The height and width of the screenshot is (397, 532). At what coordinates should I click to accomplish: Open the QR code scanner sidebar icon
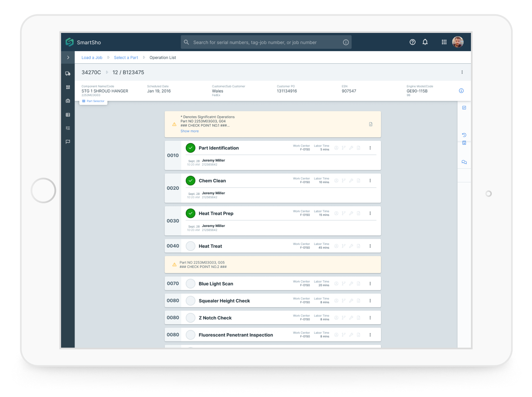[x=68, y=87]
